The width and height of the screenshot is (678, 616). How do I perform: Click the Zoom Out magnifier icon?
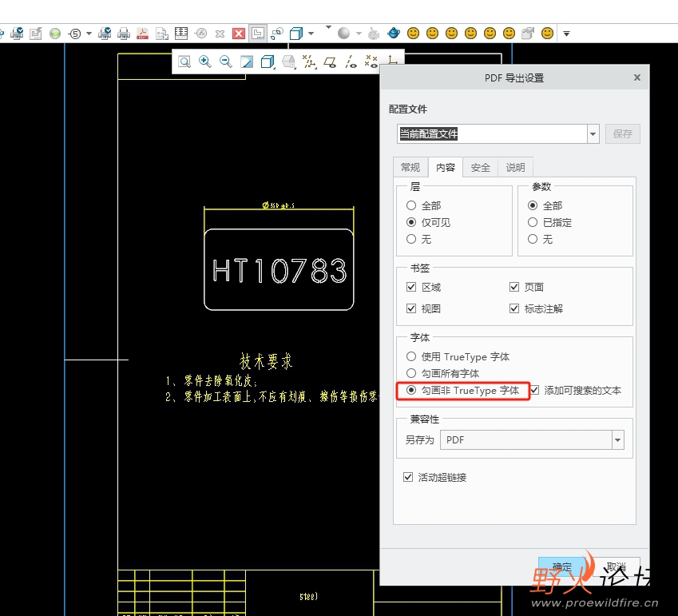(x=226, y=62)
